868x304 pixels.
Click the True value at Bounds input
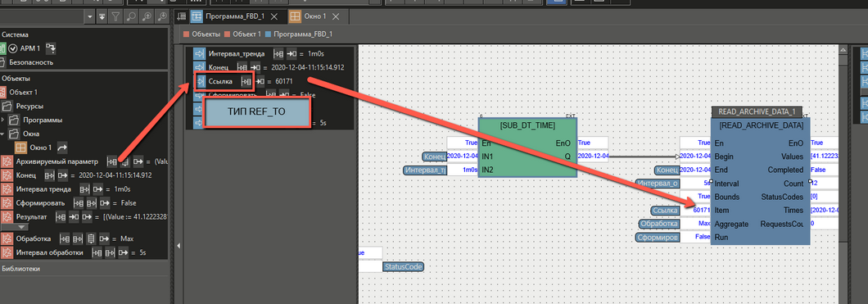click(x=704, y=197)
